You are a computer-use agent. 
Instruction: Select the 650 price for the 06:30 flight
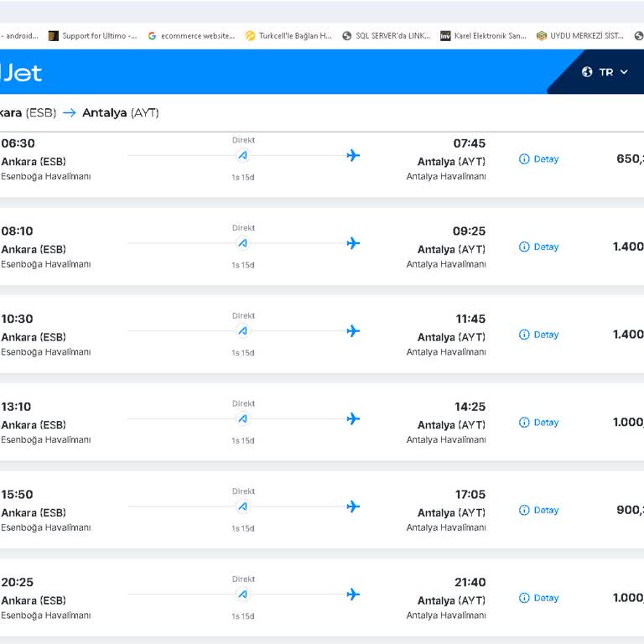pos(629,159)
